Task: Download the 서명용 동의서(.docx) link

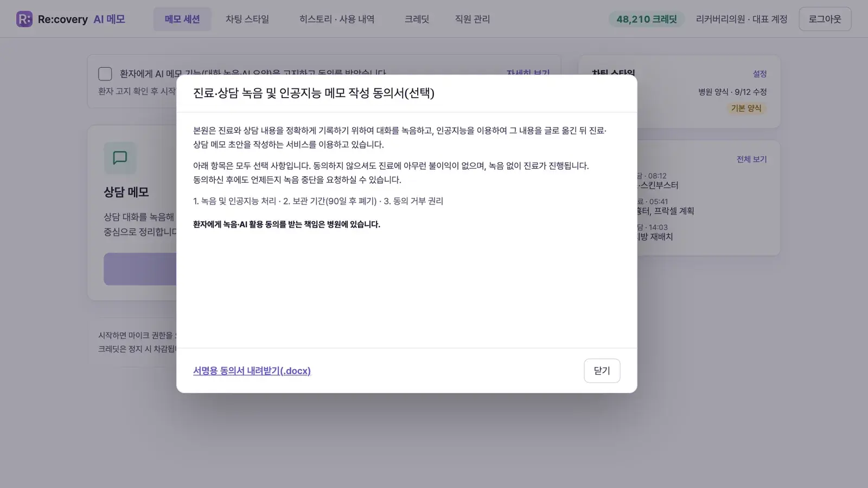Action: 252,371
